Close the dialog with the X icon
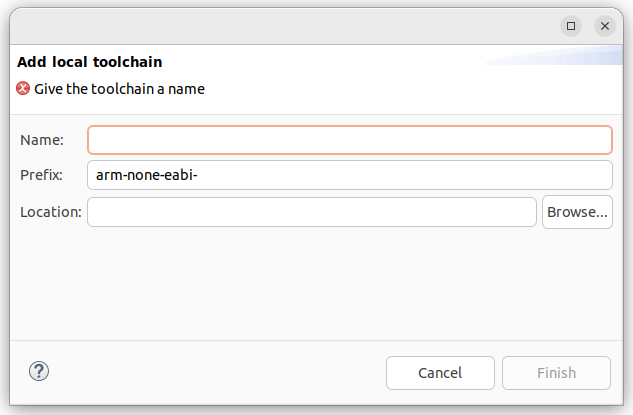633x415 pixels. tap(605, 26)
